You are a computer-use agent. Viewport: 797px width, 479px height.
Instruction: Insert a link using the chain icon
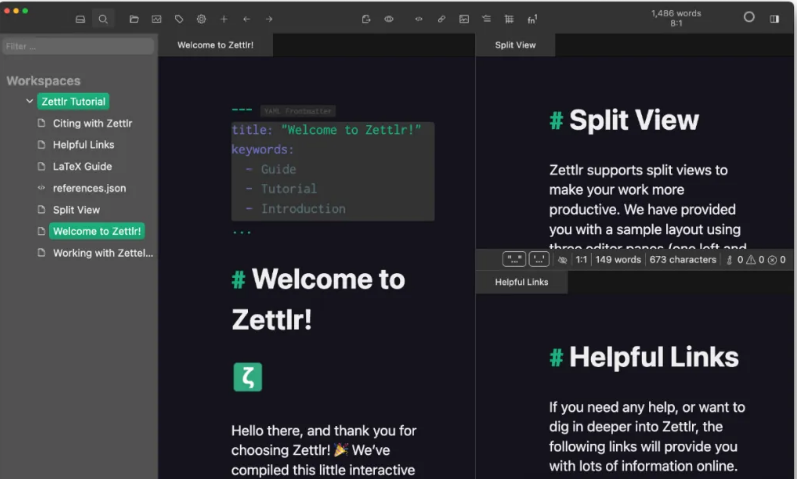point(441,19)
